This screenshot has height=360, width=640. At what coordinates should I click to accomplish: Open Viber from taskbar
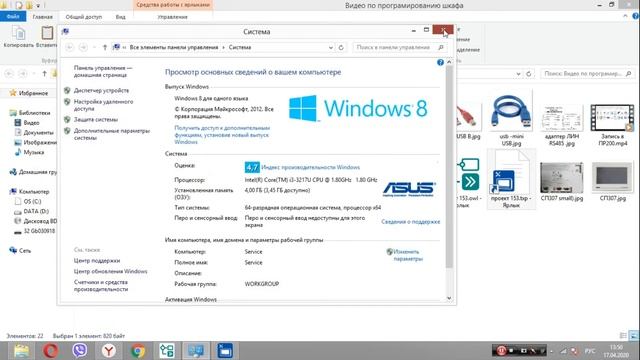[80, 351]
